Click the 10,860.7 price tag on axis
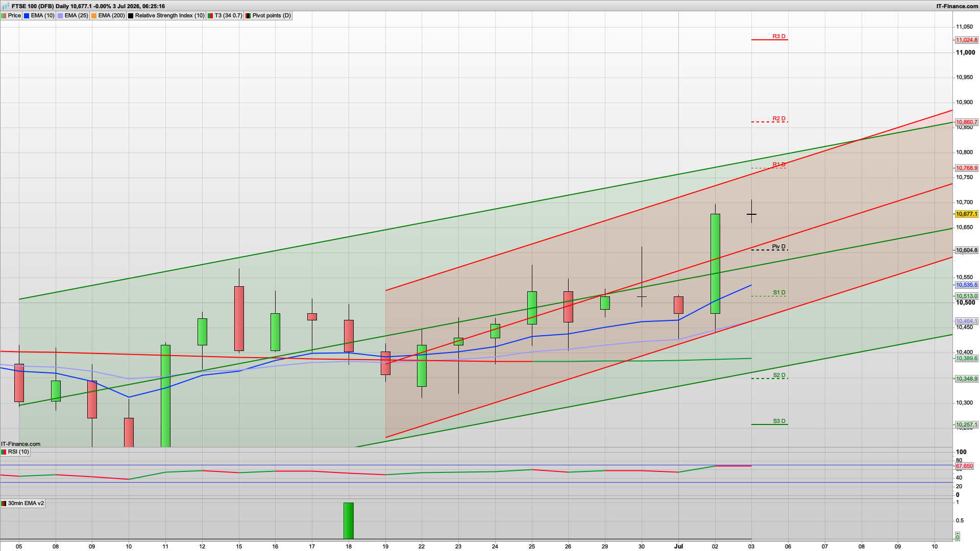Viewport: 980px width, 551px height. pyautogui.click(x=967, y=122)
